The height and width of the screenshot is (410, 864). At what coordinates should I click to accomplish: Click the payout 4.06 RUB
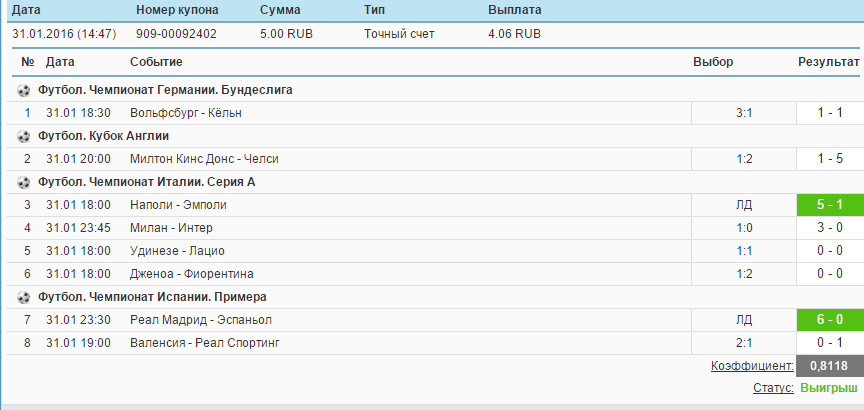point(514,34)
